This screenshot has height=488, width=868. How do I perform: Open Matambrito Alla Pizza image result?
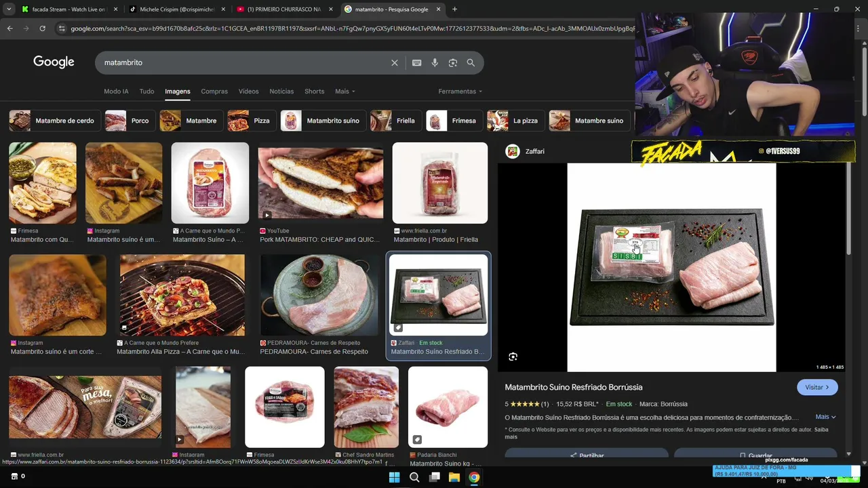(182, 295)
